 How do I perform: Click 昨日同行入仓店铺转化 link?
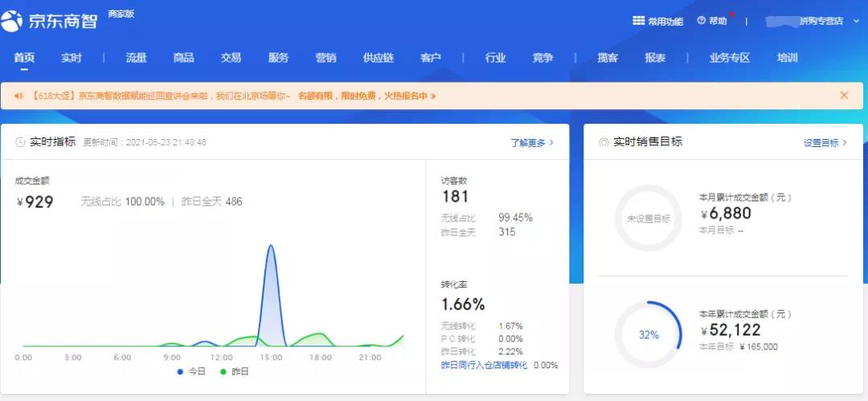click(x=485, y=365)
